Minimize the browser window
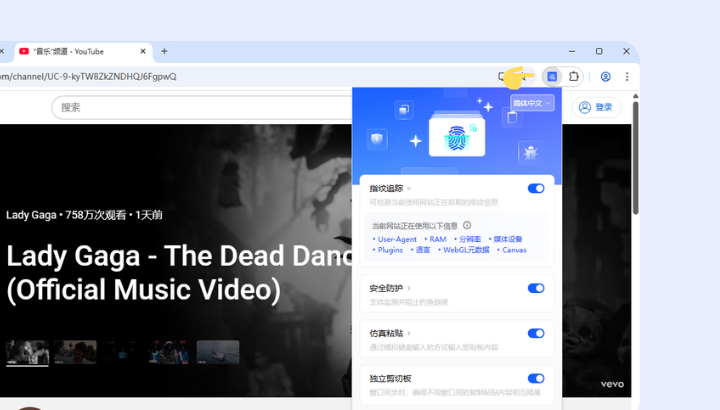 [572, 51]
